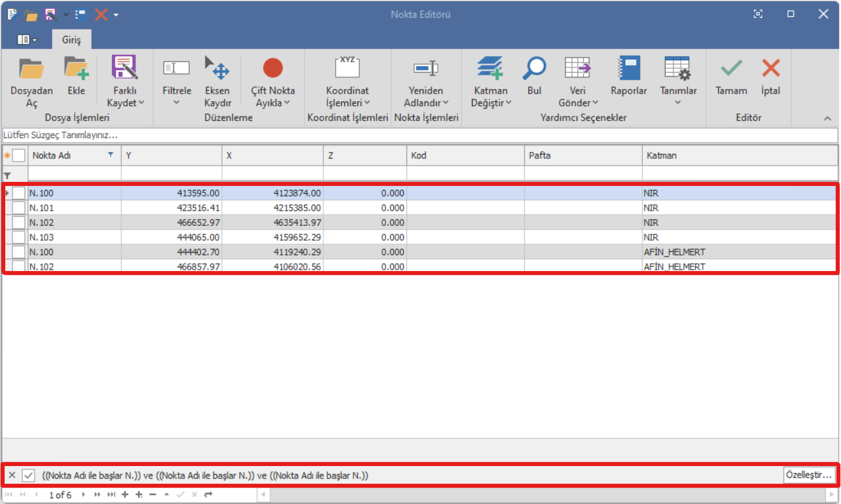
Task: Clear the active filter with the X
Action: 12,475
